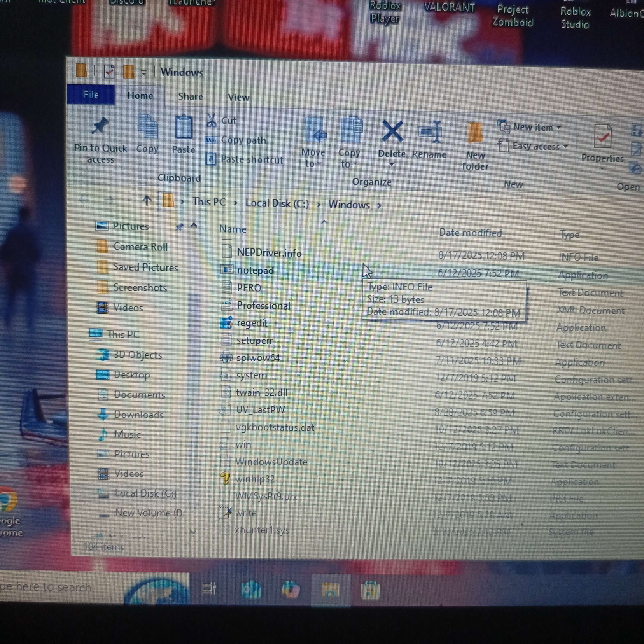644x644 pixels.
Task: Click the New folder icon
Action: click(475, 133)
